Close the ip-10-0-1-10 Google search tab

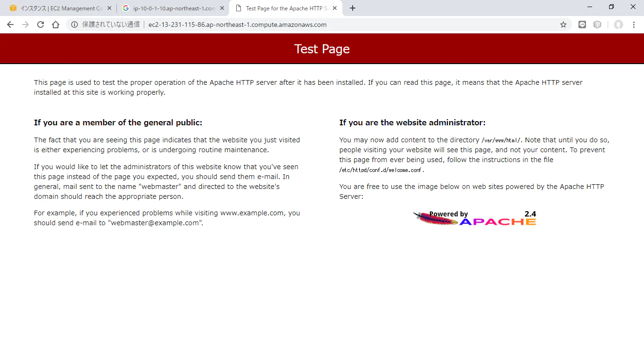(222, 8)
